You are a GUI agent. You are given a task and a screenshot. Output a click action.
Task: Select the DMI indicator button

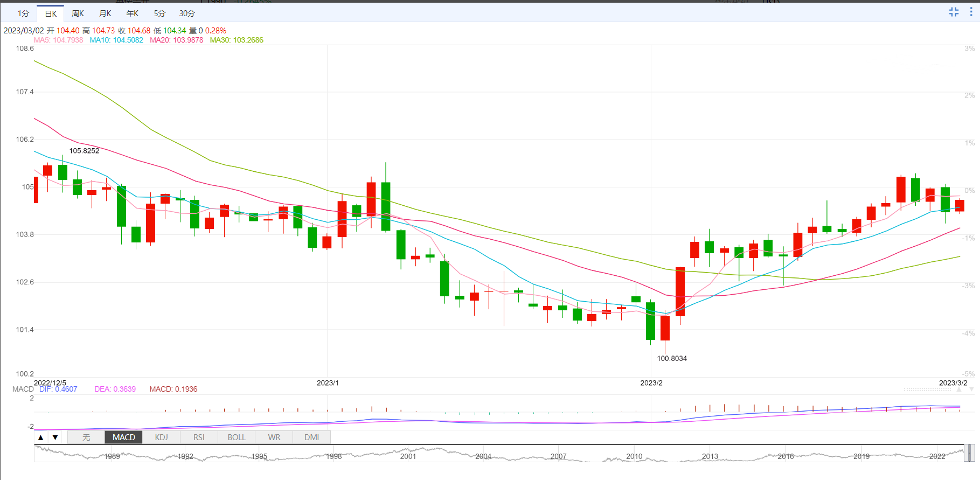point(311,437)
